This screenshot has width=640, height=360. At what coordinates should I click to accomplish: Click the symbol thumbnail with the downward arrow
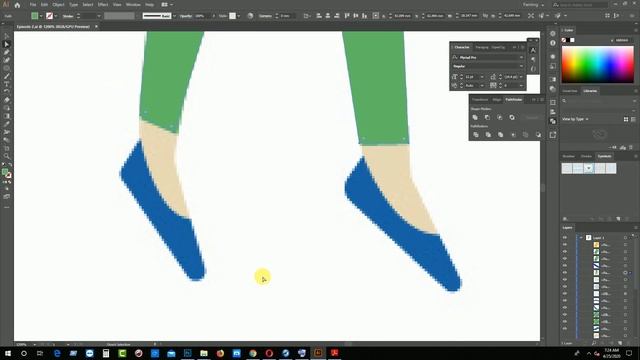coord(589,168)
